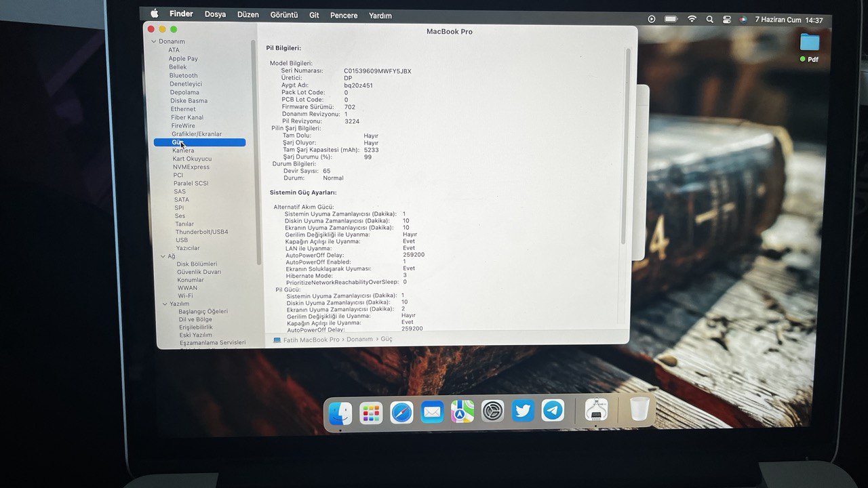Open the Finder menu

pyautogui.click(x=181, y=14)
